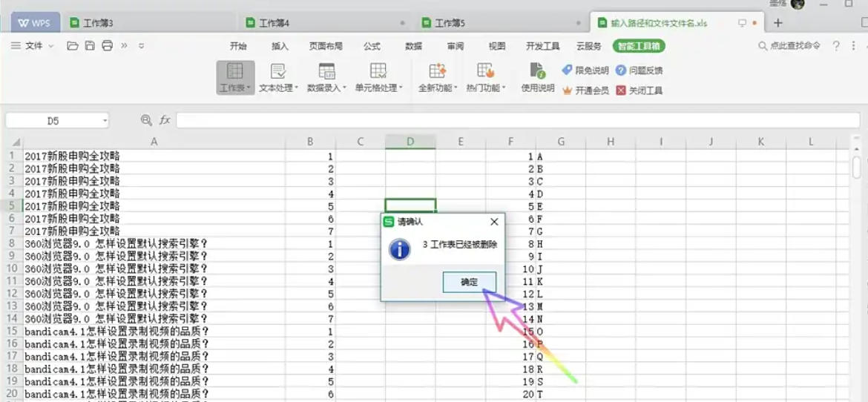The height and width of the screenshot is (402, 868).
Task: Open the 热门功能 menu
Action: pyautogui.click(x=485, y=78)
